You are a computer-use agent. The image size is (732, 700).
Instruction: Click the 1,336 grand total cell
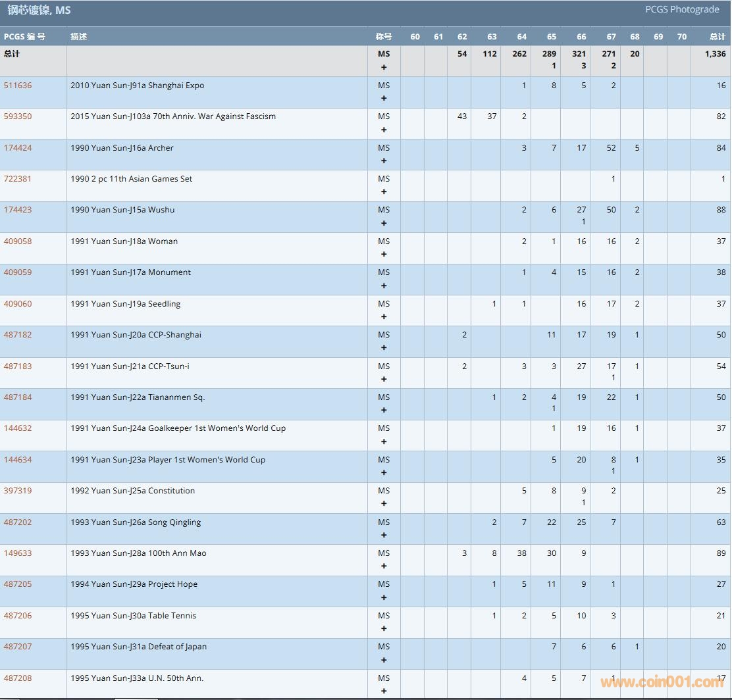coord(715,54)
